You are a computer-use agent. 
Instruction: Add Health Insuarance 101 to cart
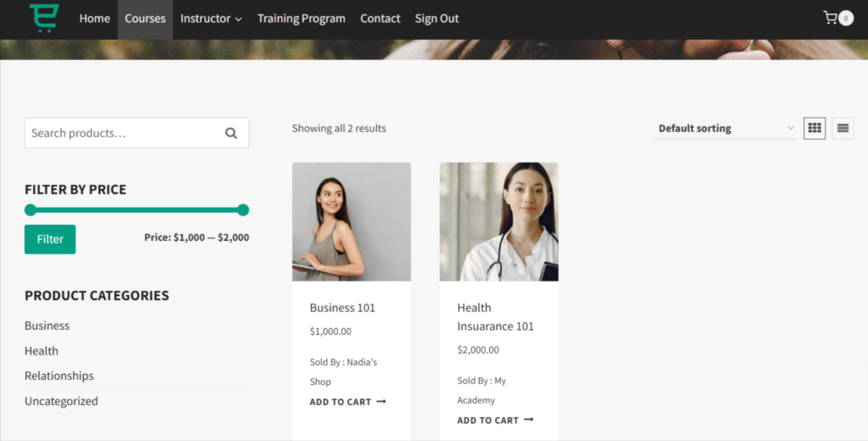click(495, 421)
